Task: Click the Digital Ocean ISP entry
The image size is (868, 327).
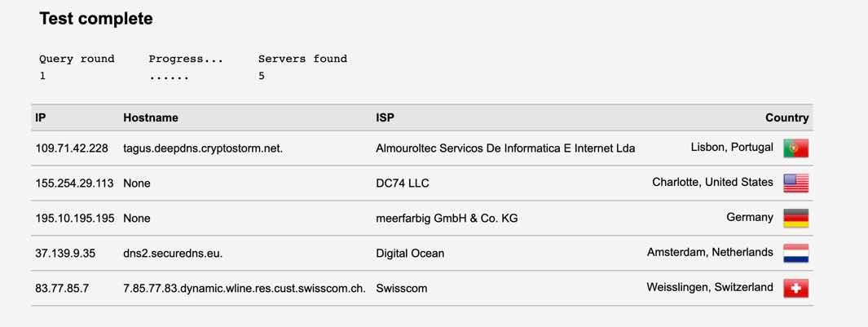Action: coord(410,254)
